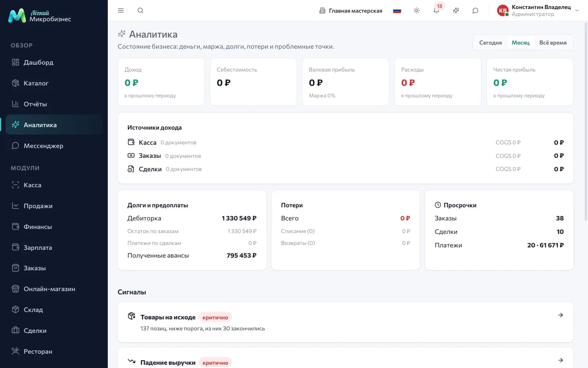Viewport: 588px width, 368px height.
Task: Open the AI sparkle icon in header
Action: point(456,11)
